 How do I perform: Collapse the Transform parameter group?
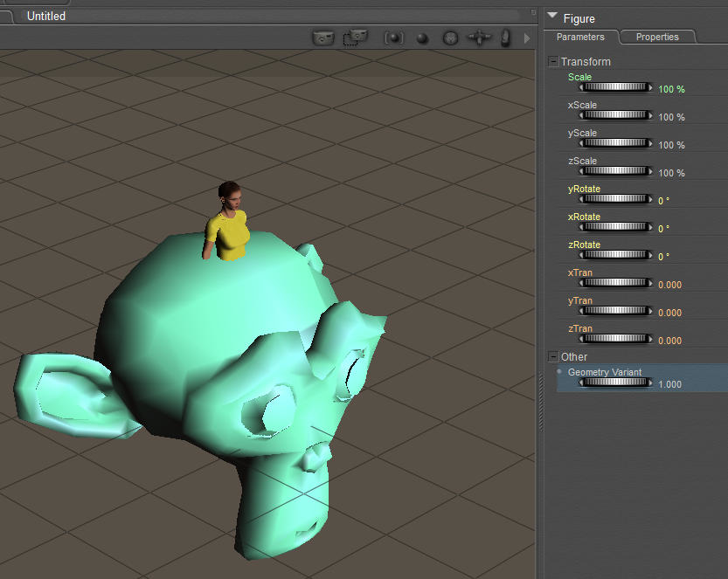pyautogui.click(x=553, y=61)
